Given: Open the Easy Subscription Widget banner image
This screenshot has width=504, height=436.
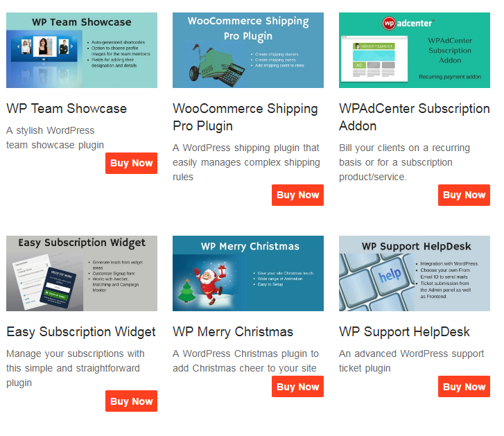Looking at the screenshot, I should [82, 273].
